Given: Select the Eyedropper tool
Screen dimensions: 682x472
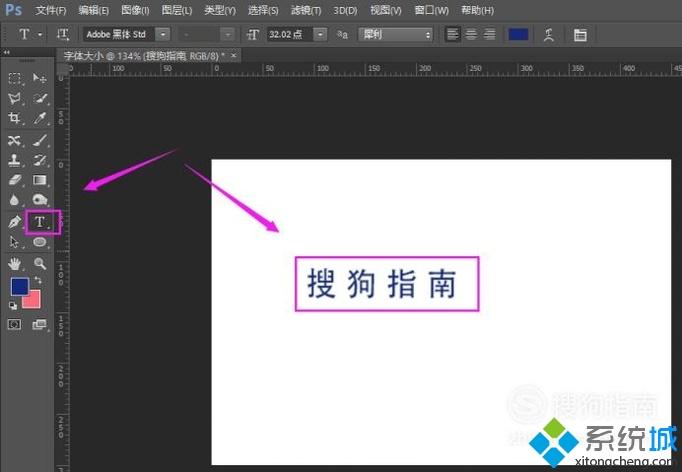Looking at the screenshot, I should (x=40, y=118).
